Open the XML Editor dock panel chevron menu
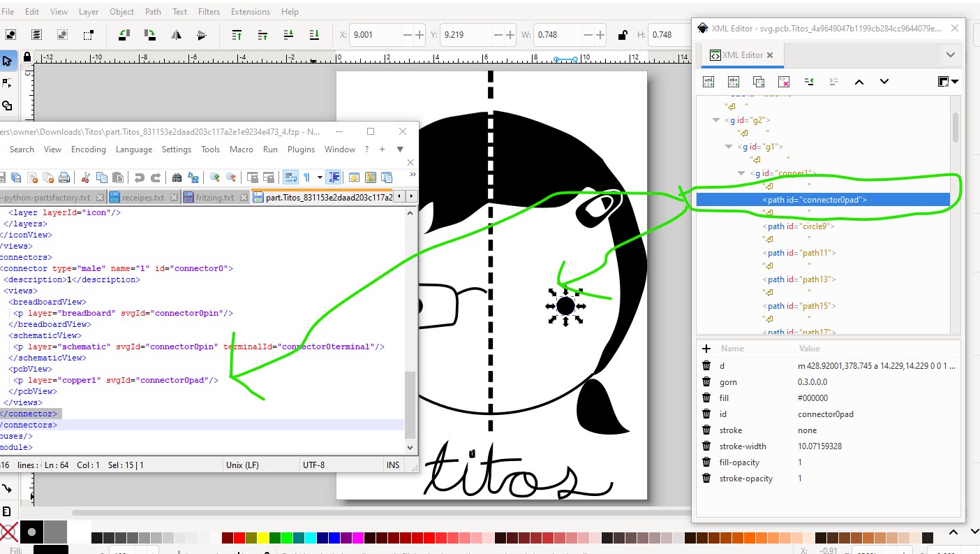The width and height of the screenshot is (980, 554). coord(950,54)
